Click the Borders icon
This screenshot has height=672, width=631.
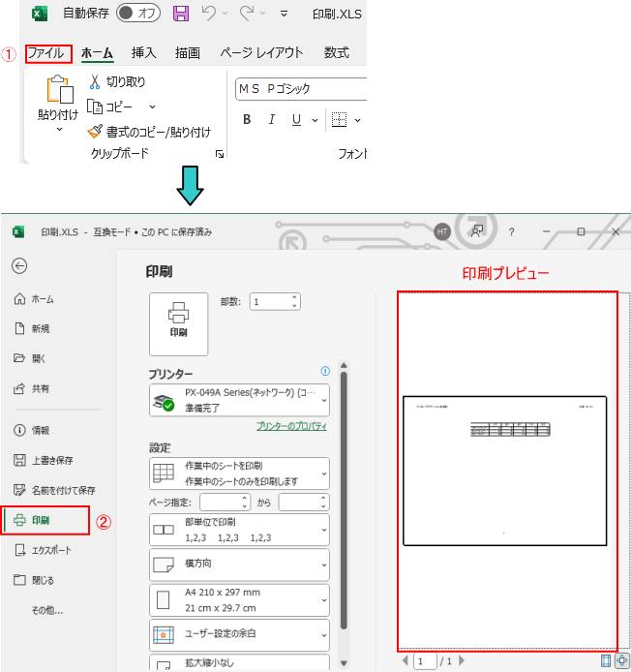click(x=339, y=119)
